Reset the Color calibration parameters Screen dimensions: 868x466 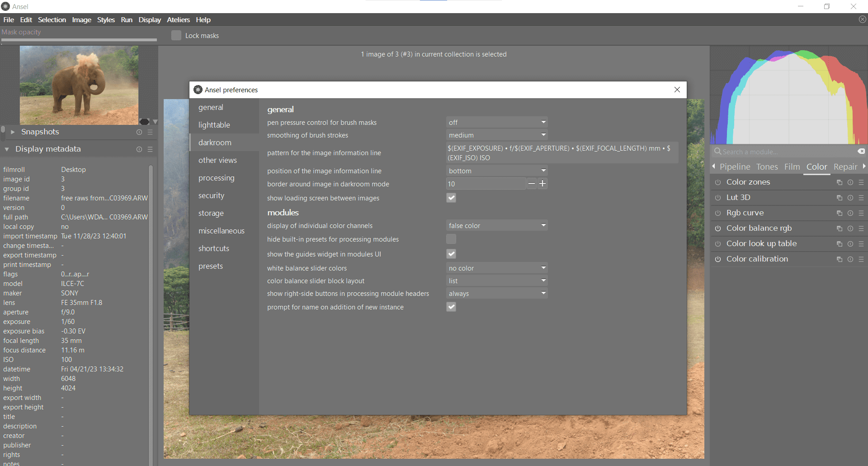pos(850,259)
